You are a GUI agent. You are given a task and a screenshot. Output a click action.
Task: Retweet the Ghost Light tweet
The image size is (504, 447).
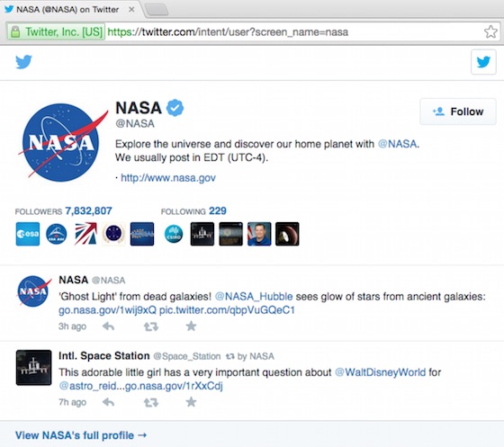pyautogui.click(x=151, y=326)
